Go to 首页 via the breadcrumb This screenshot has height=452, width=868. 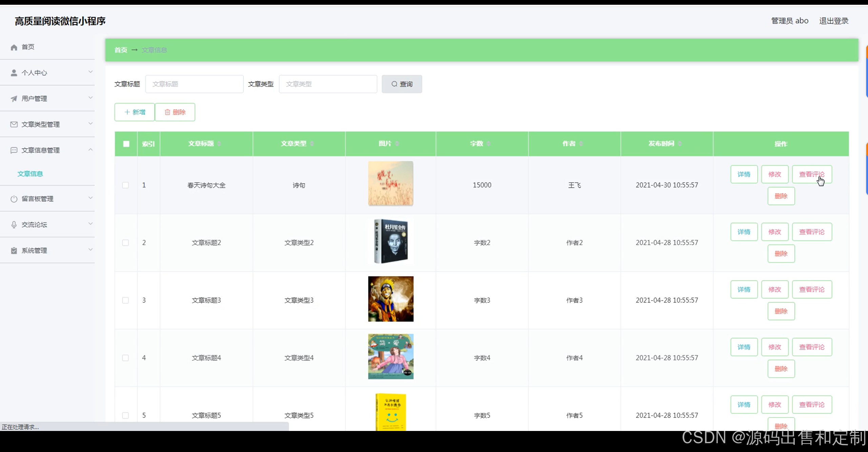tap(121, 50)
